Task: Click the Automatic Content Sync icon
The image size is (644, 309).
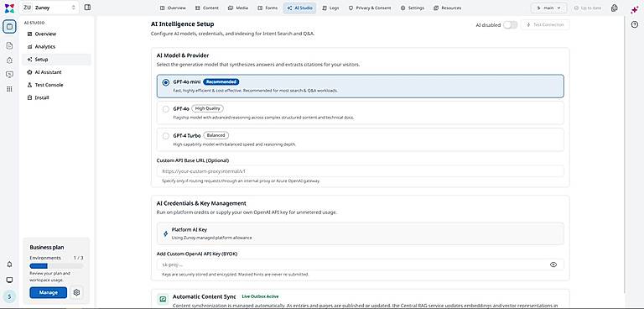Action: click(163, 300)
